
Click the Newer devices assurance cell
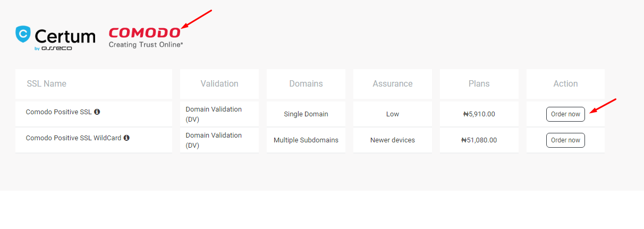(x=393, y=140)
